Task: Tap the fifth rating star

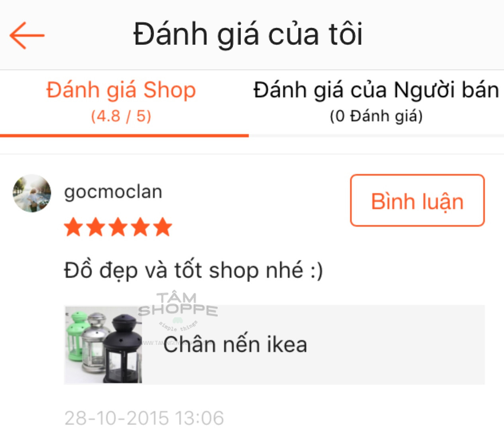Action: [163, 227]
